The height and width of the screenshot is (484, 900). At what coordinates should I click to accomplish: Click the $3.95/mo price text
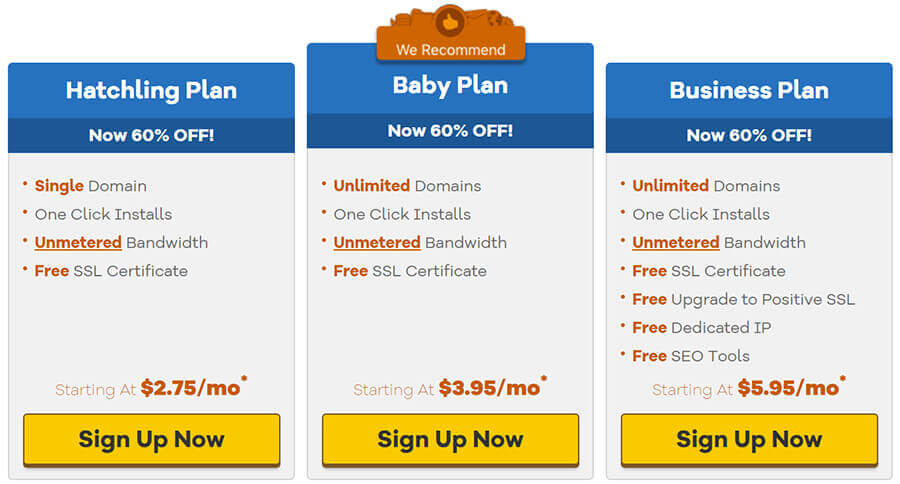[x=490, y=388]
